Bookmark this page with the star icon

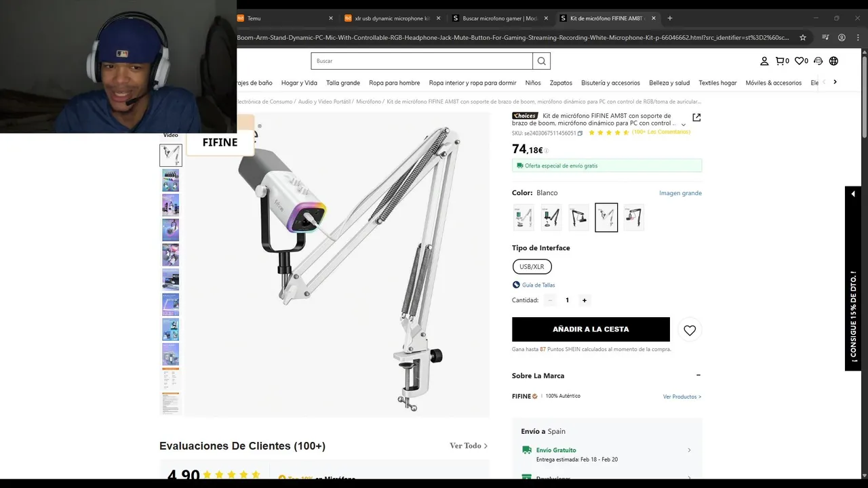click(x=803, y=37)
